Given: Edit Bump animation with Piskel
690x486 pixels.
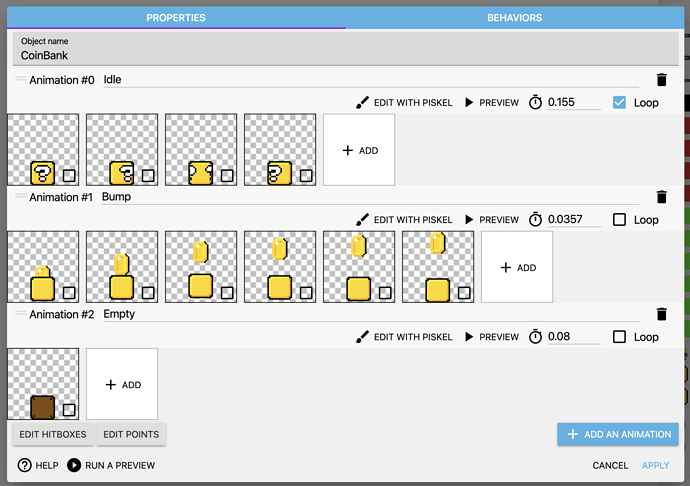Looking at the screenshot, I should [404, 220].
